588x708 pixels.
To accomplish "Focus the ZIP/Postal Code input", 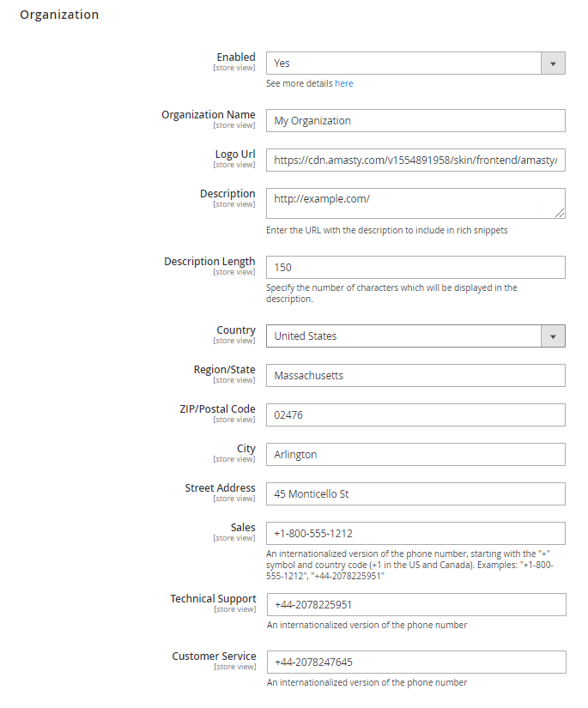I will [415, 415].
